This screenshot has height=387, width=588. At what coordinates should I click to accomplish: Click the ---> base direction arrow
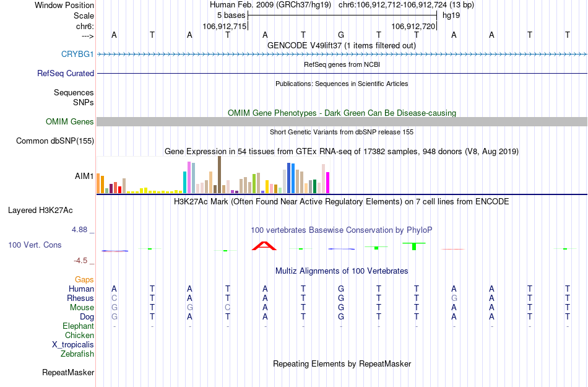[87, 36]
